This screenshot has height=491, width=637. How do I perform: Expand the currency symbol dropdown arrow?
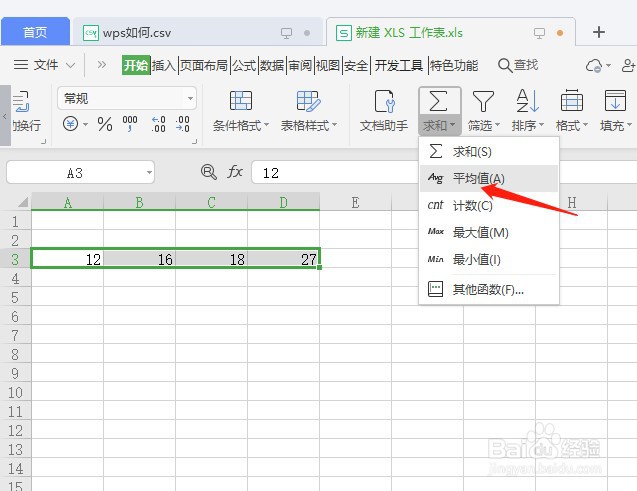point(86,124)
